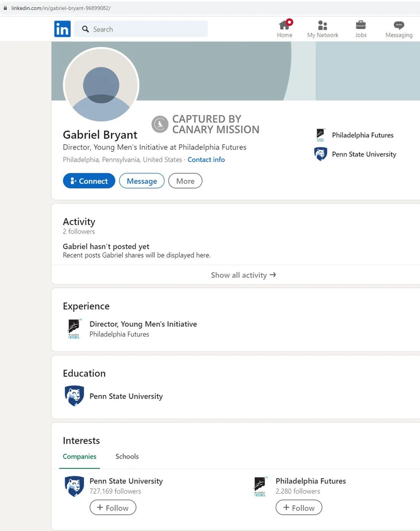Click '2,280 followers' text
Screen dimensions: 420x531
[x=298, y=491]
